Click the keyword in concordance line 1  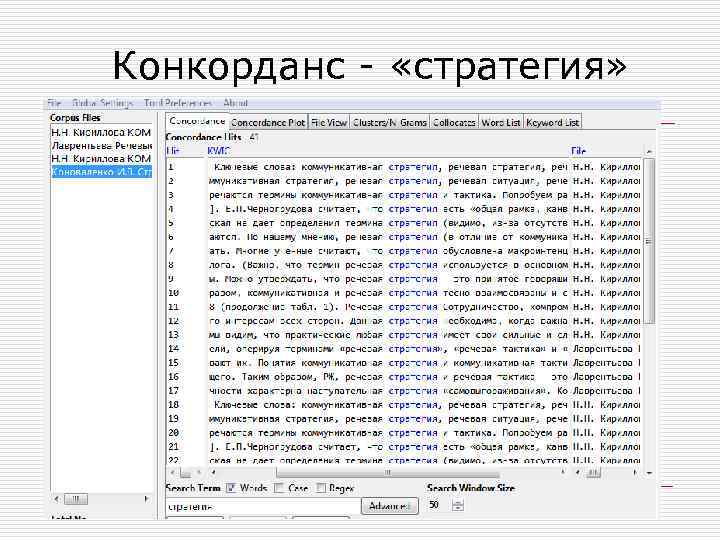412,167
